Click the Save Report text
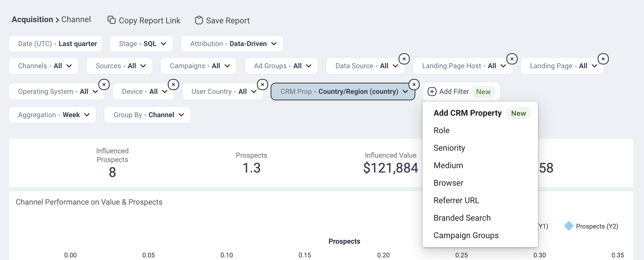This screenshot has width=644, height=260. tap(228, 20)
